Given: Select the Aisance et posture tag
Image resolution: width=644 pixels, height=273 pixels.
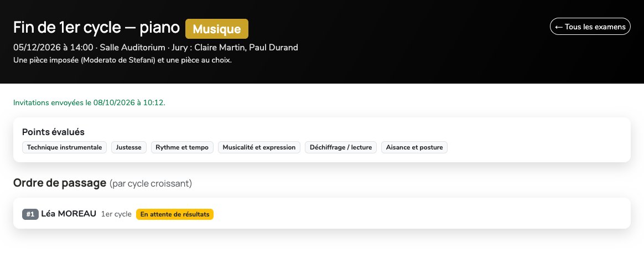Looking at the screenshot, I should (x=414, y=147).
